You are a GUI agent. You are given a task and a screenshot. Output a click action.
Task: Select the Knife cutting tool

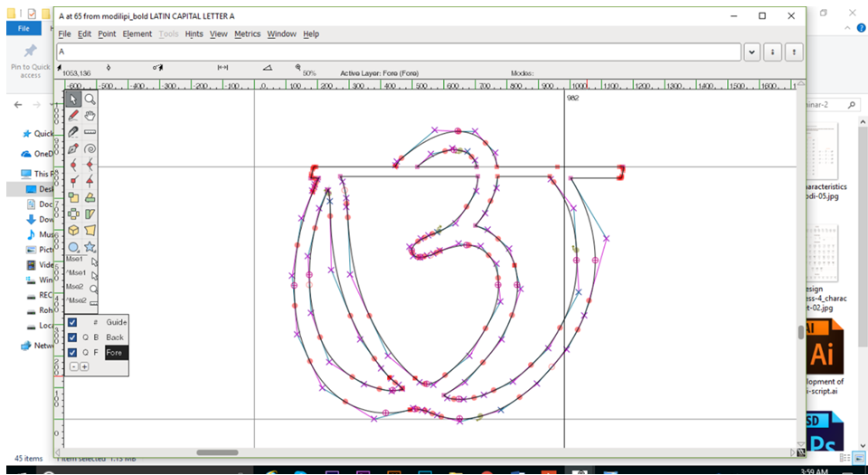tap(73, 132)
